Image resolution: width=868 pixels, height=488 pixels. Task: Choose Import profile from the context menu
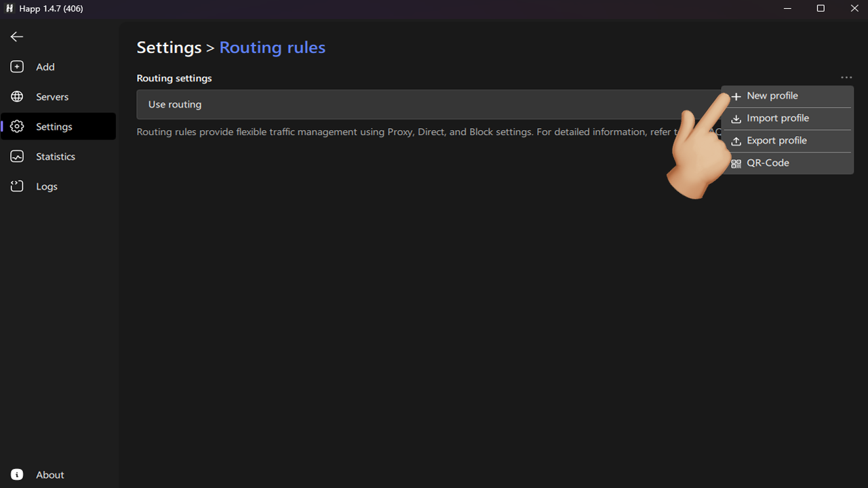[x=777, y=118]
